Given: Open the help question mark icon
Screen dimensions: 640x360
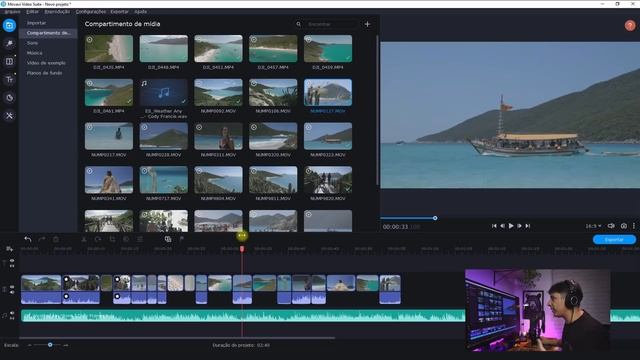Looking at the screenshot, I should (630, 25).
